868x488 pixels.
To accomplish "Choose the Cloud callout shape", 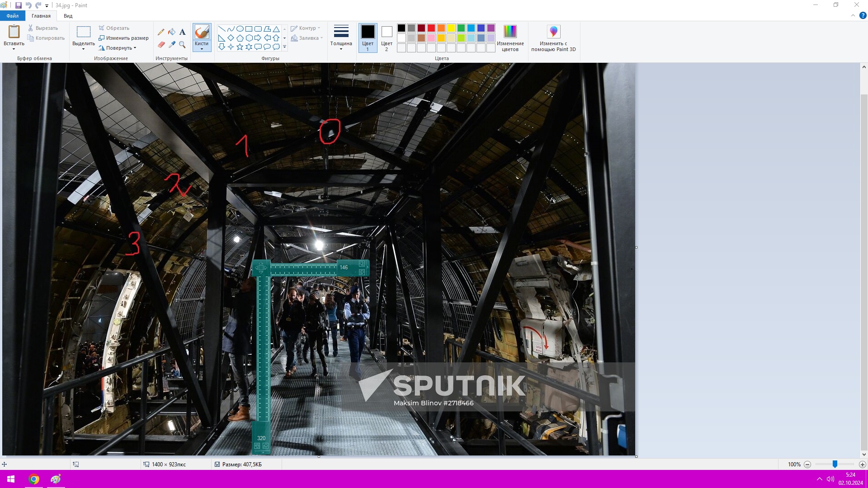I will point(276,47).
